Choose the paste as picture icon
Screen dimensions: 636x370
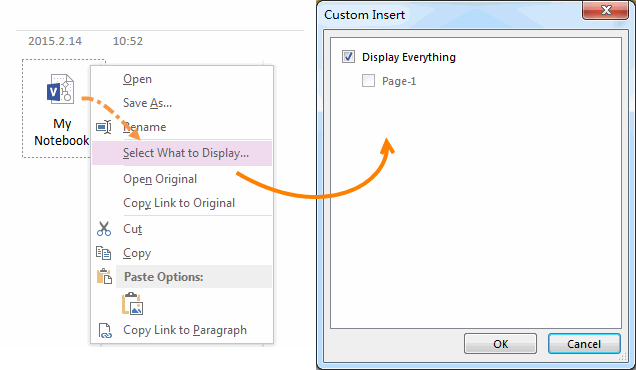click(x=132, y=303)
